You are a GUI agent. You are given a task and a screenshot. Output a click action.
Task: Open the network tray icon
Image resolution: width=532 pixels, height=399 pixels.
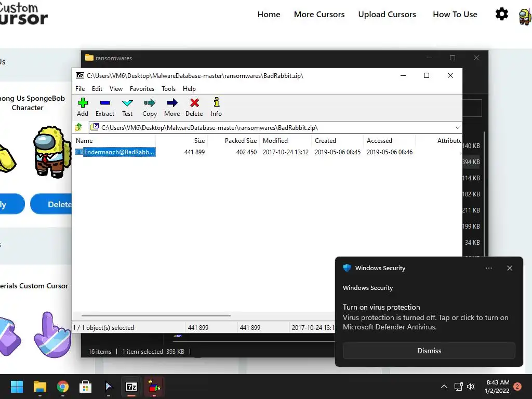459,387
